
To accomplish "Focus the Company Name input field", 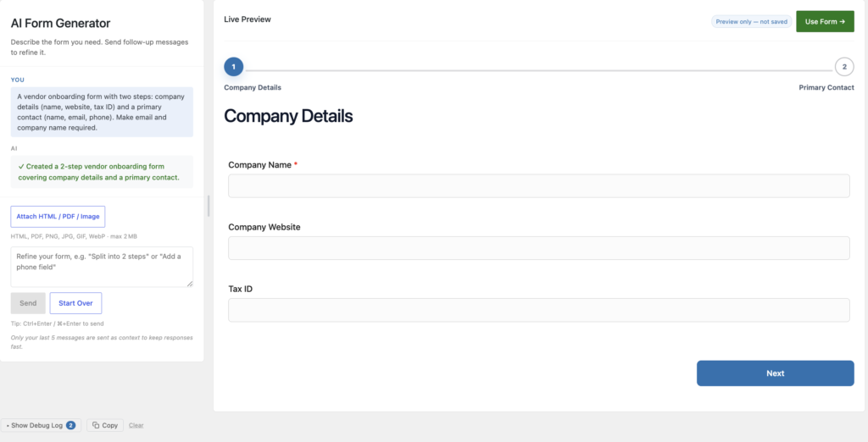I will (538, 186).
